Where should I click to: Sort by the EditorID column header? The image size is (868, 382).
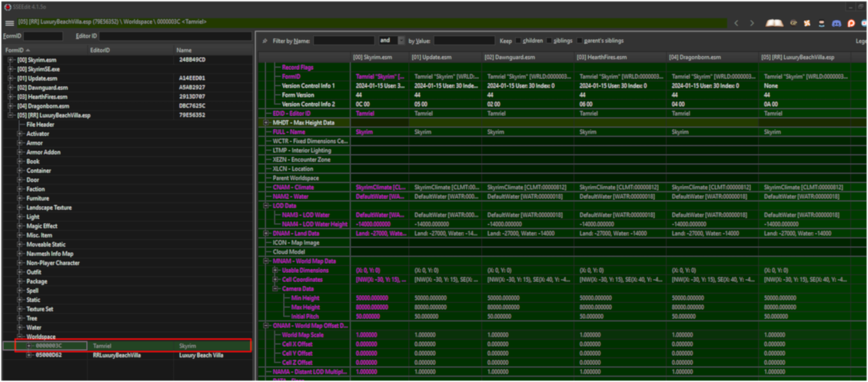click(131, 51)
